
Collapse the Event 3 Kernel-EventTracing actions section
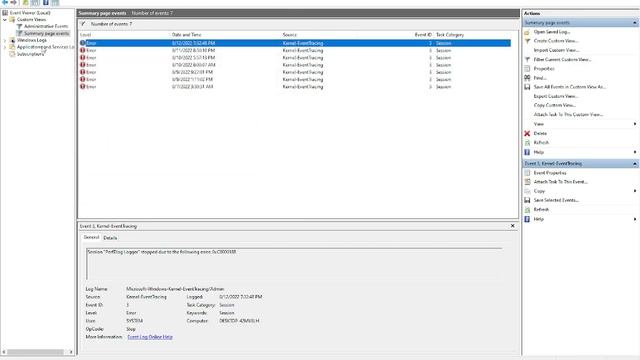634,164
